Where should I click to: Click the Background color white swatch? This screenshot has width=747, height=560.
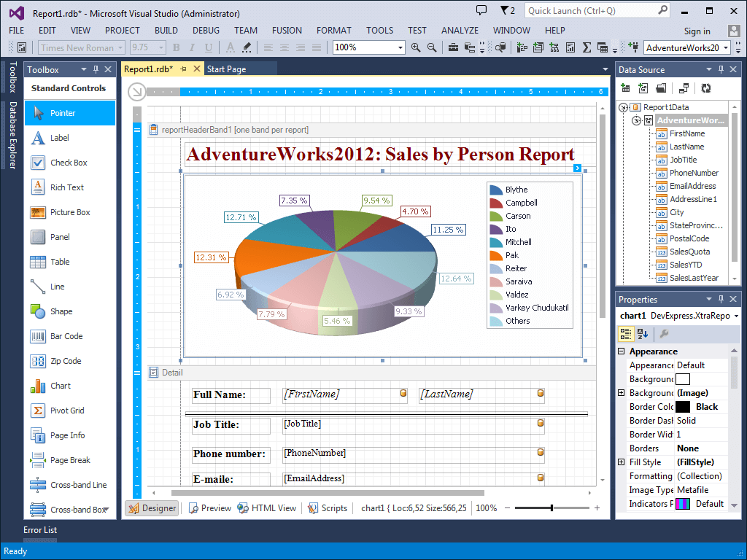[x=683, y=379]
